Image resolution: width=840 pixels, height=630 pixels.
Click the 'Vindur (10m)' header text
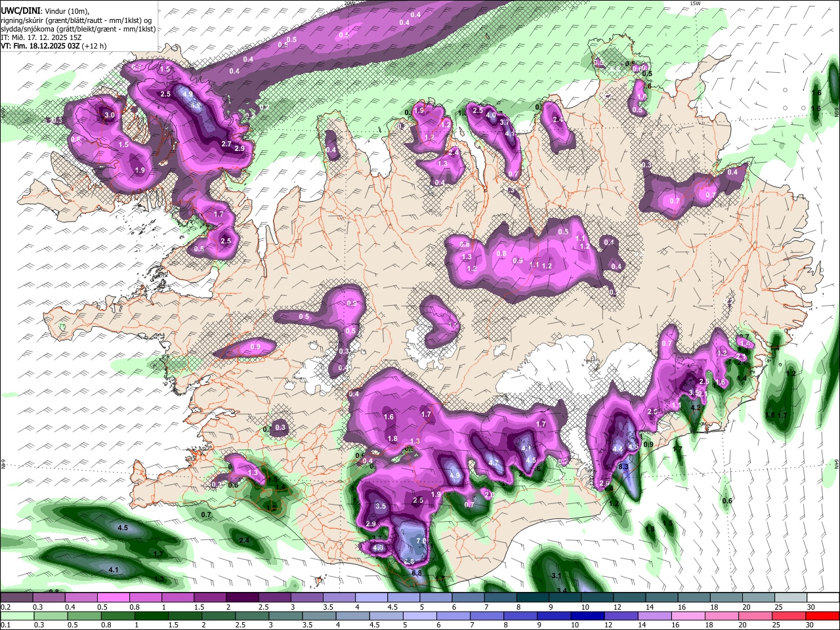(x=67, y=11)
